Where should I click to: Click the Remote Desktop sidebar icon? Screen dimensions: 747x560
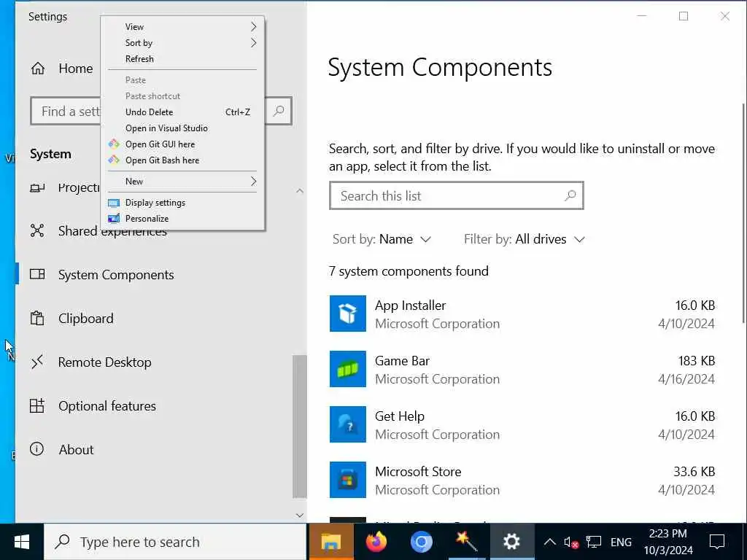(x=37, y=362)
